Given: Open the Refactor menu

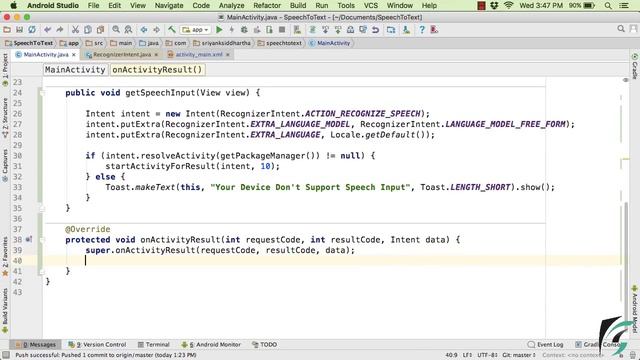Looking at the screenshot, I should coord(267,6).
